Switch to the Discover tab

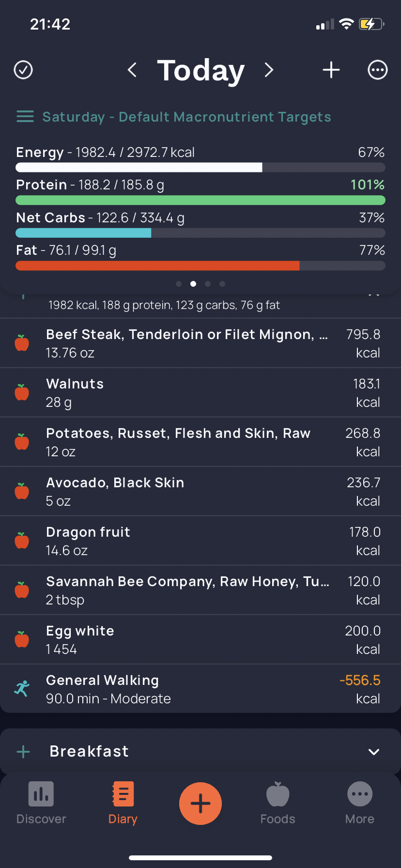tap(41, 803)
